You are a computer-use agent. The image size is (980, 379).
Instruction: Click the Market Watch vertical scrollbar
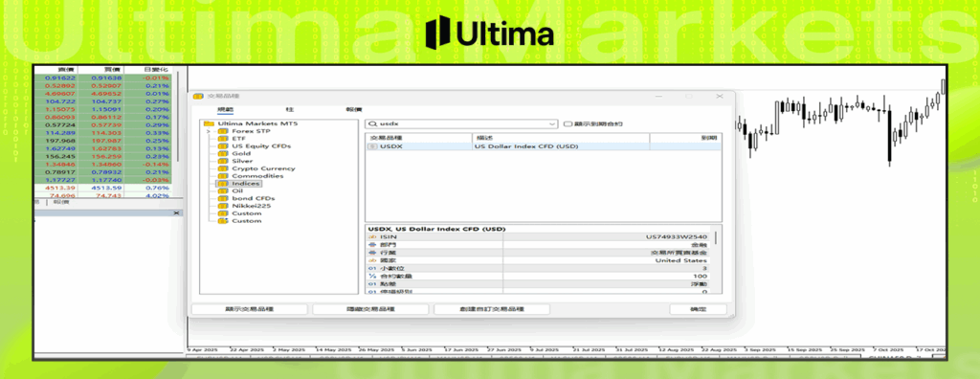[177, 116]
